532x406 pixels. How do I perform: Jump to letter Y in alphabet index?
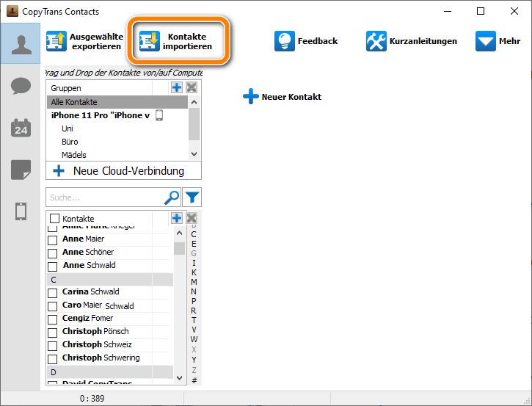coord(194,360)
